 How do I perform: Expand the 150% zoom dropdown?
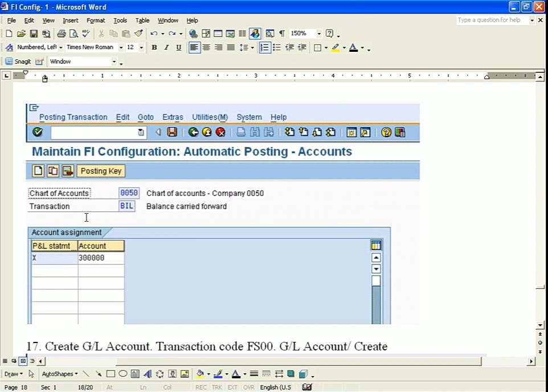[x=319, y=34]
